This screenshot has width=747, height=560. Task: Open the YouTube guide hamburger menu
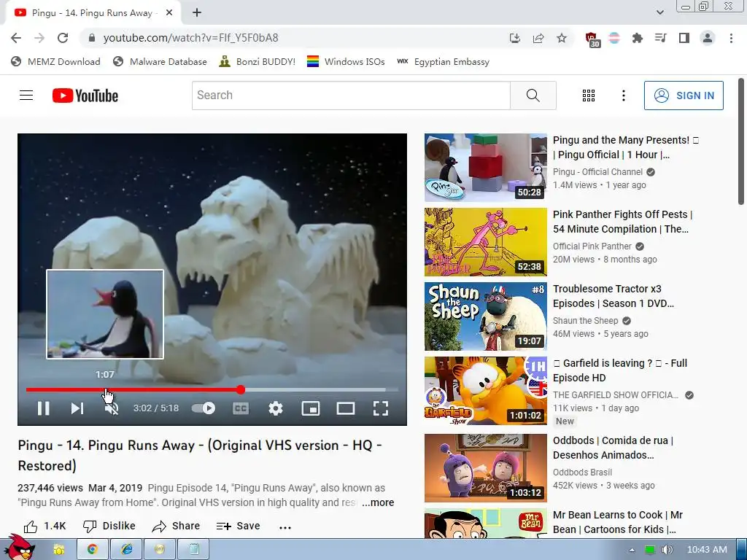pos(26,96)
